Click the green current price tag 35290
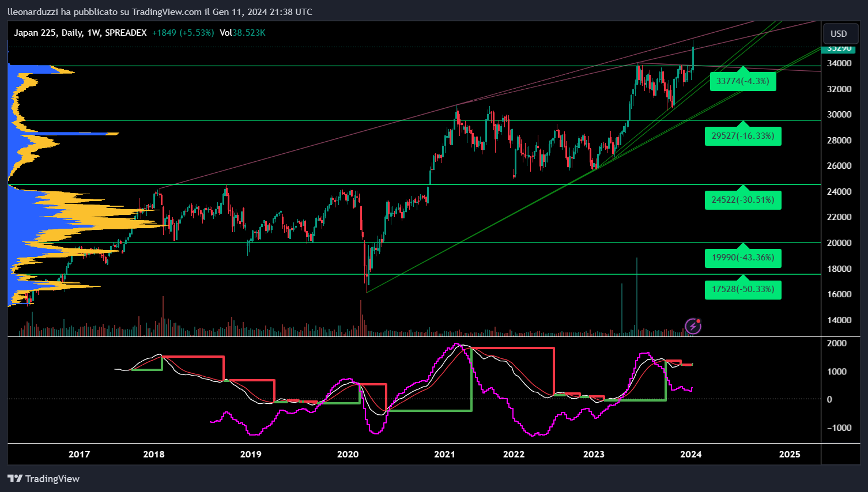 (x=839, y=49)
